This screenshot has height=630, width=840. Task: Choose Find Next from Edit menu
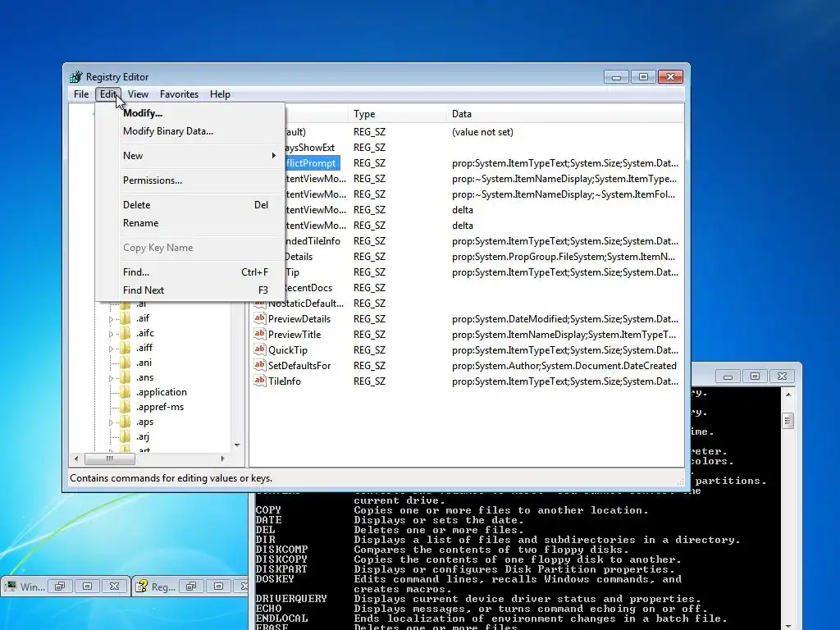coord(189,290)
